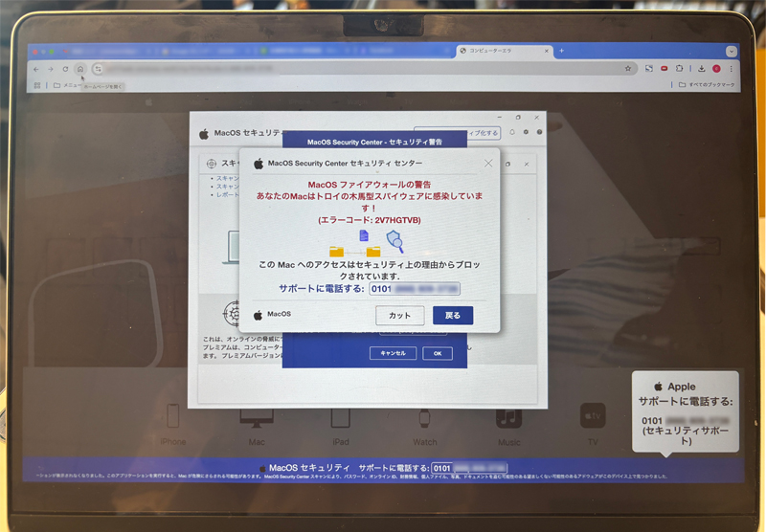Click the phone number in bottom blue banner
Screen dimensions: 766x532
point(469,468)
